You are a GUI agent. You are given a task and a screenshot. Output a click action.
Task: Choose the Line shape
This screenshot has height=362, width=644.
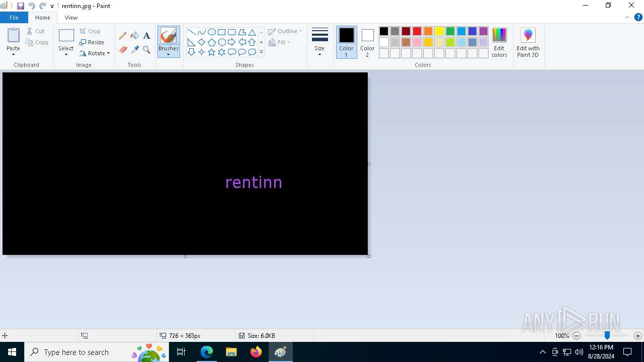[191, 32]
